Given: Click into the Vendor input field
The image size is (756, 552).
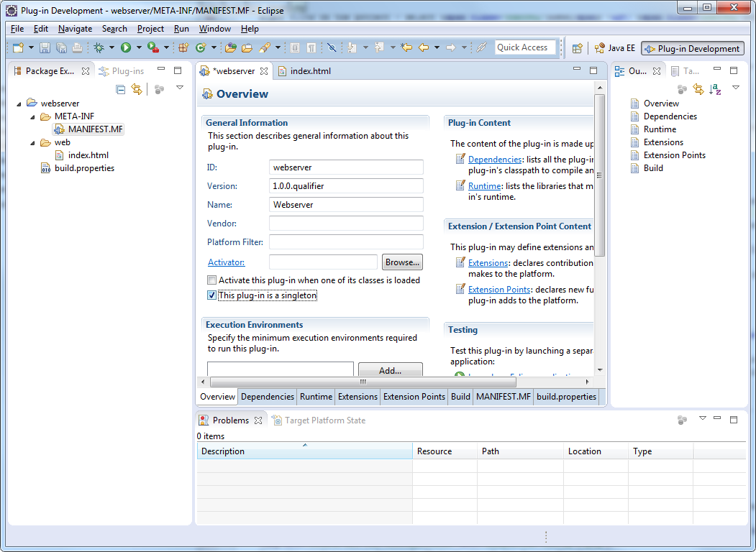Looking at the screenshot, I should [x=346, y=224].
